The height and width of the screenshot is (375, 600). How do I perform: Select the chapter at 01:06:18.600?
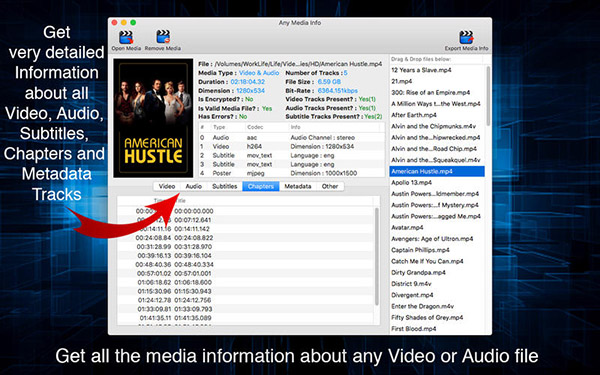(245, 282)
